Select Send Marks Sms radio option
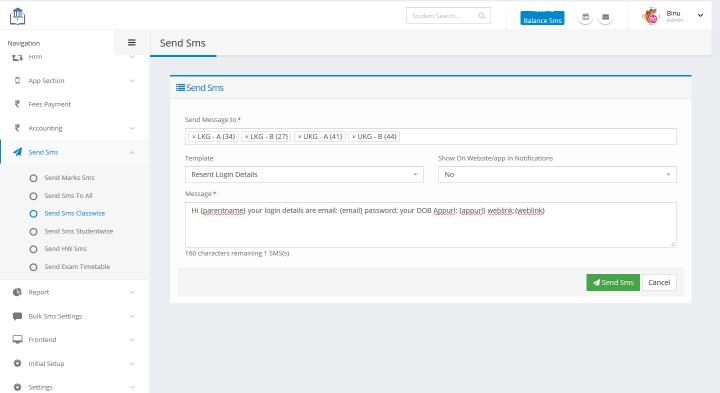Viewport: 720px width, 393px height. coord(34,178)
